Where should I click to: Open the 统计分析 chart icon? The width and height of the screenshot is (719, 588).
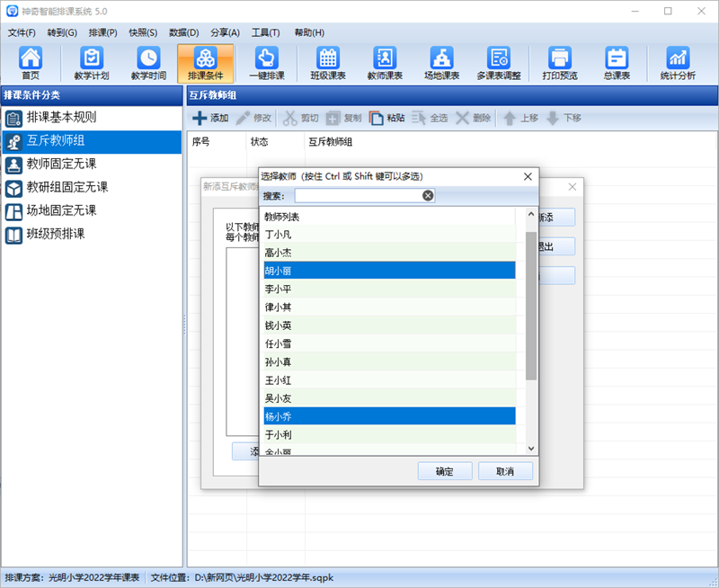(x=677, y=63)
